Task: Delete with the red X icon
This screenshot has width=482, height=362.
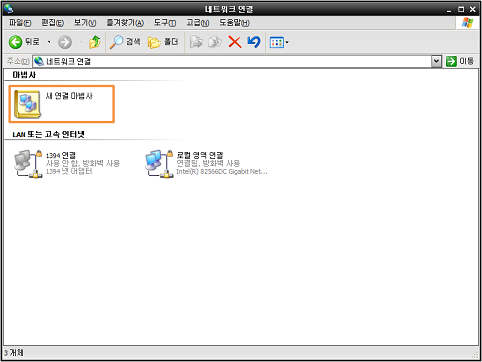Action: click(235, 42)
